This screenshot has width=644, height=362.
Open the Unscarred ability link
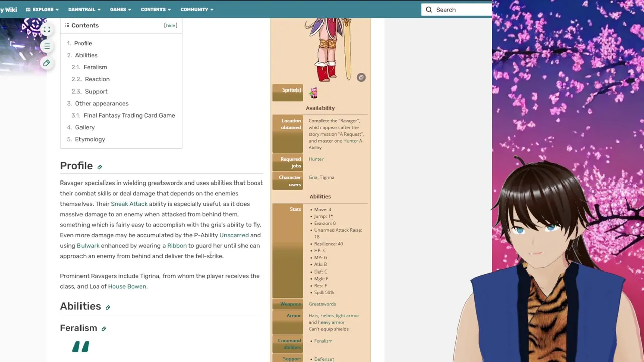[234, 235]
